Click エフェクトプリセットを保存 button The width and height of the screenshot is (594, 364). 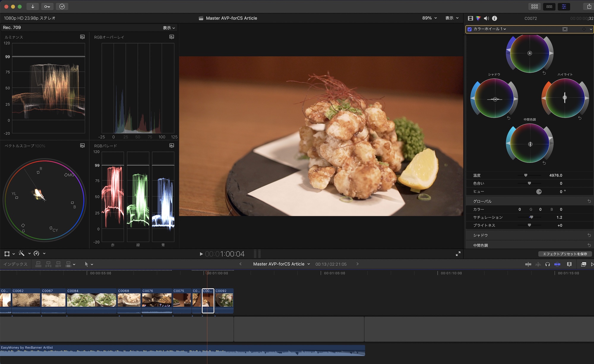565,254
